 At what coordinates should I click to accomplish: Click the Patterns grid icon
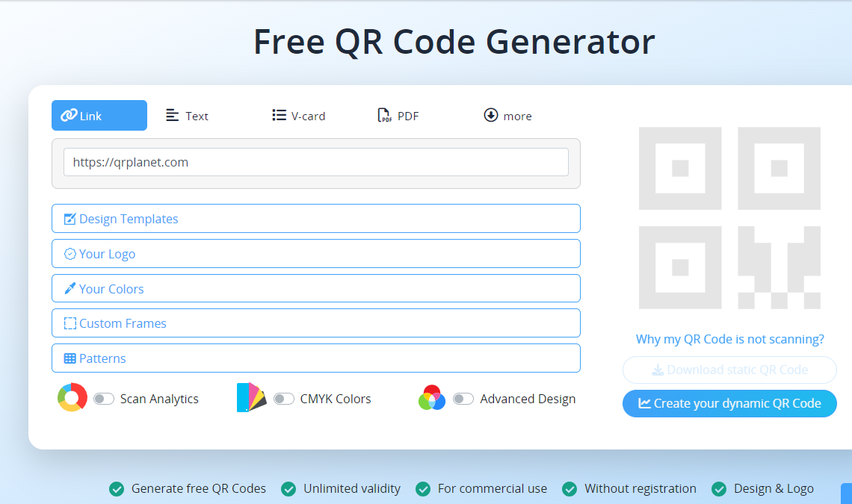click(70, 358)
